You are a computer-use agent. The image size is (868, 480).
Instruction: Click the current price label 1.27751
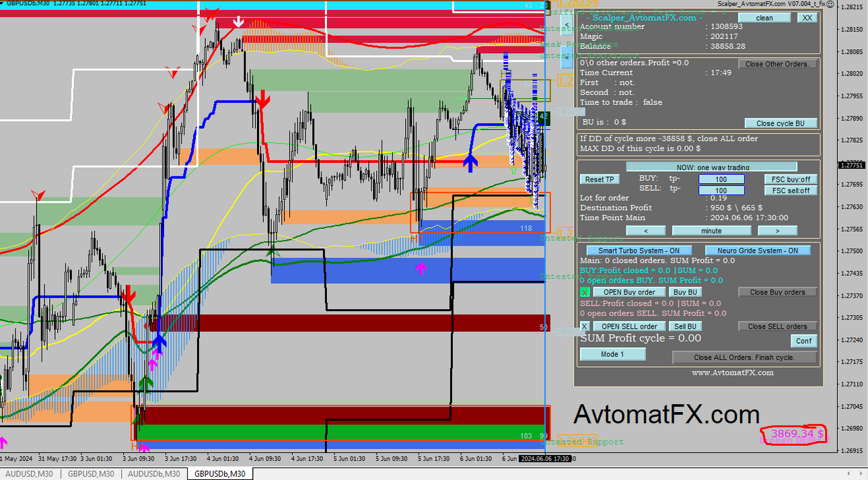pyautogui.click(x=852, y=165)
